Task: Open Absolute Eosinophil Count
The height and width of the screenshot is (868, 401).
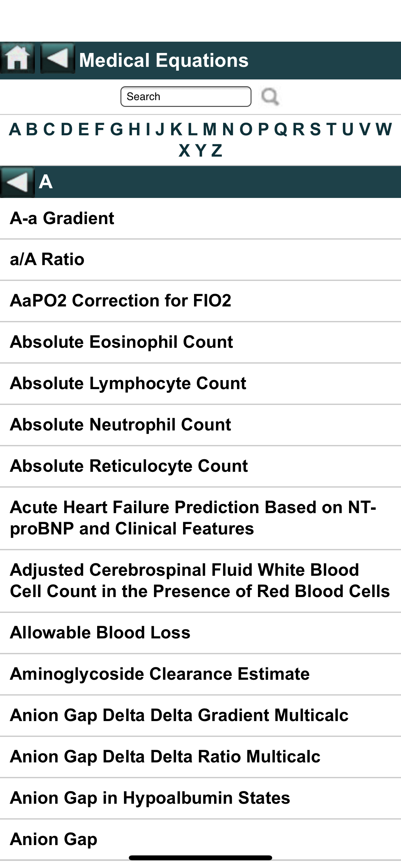Action: pyautogui.click(x=200, y=342)
